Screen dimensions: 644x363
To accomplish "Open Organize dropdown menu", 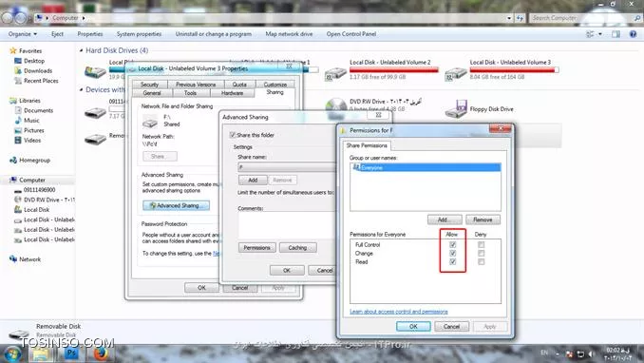I will click(22, 34).
